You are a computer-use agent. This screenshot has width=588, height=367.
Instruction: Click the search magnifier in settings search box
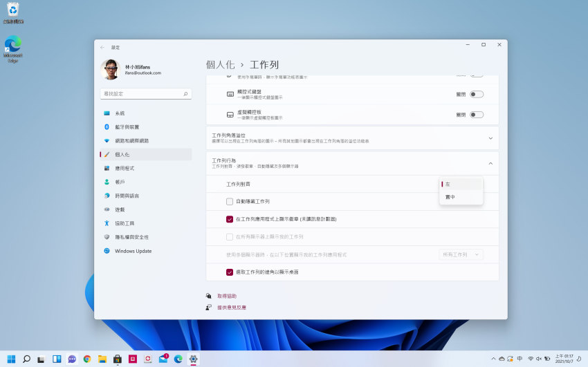coord(185,93)
